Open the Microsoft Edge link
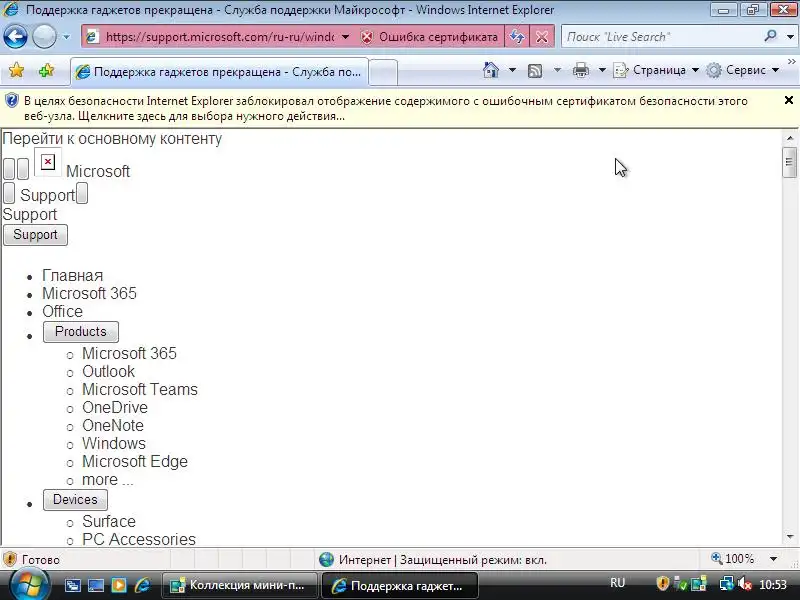Viewport: 800px width, 600px height. pos(135,461)
